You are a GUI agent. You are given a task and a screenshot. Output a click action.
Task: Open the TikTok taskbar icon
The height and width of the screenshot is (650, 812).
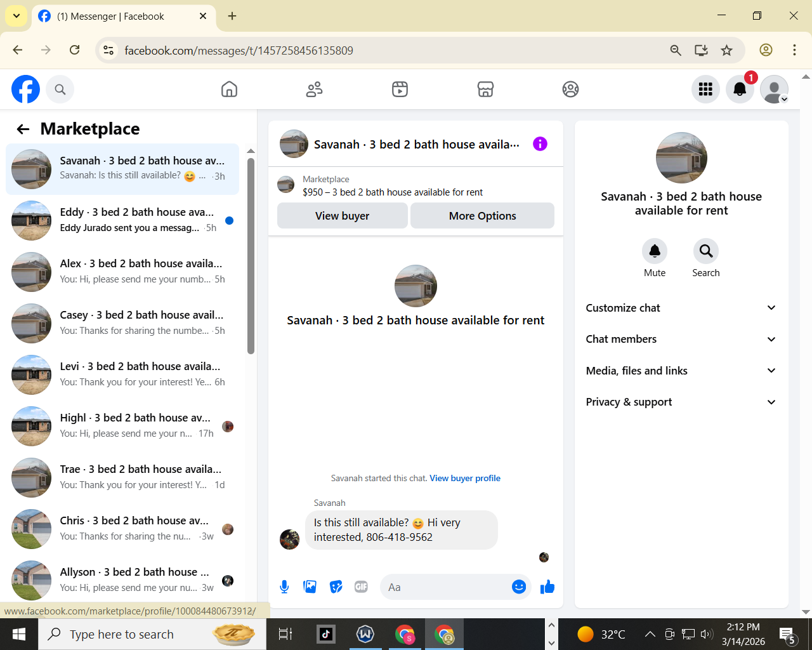tap(326, 634)
